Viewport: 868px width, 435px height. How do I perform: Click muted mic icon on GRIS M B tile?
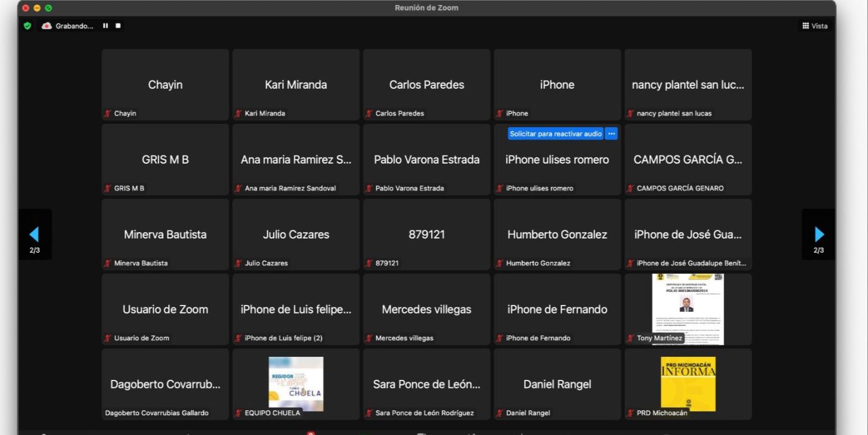pos(108,188)
